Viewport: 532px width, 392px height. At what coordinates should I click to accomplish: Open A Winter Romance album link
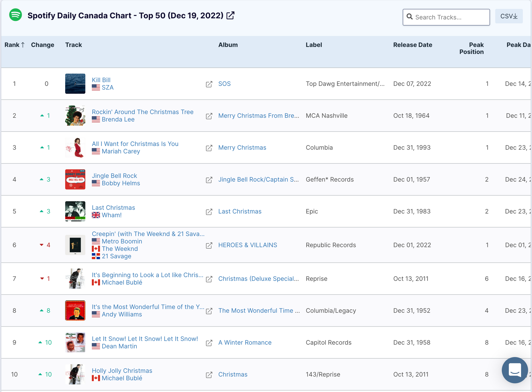pos(245,342)
